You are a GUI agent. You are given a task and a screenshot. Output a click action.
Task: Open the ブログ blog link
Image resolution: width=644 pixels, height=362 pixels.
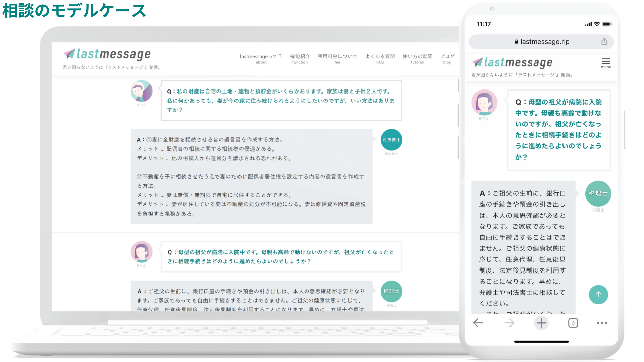coord(447,58)
